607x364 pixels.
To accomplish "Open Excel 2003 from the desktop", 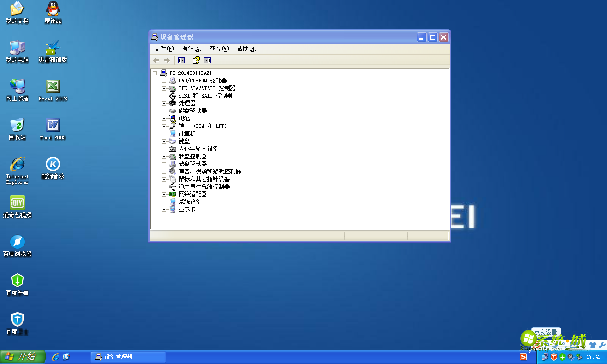I will 53,90.
